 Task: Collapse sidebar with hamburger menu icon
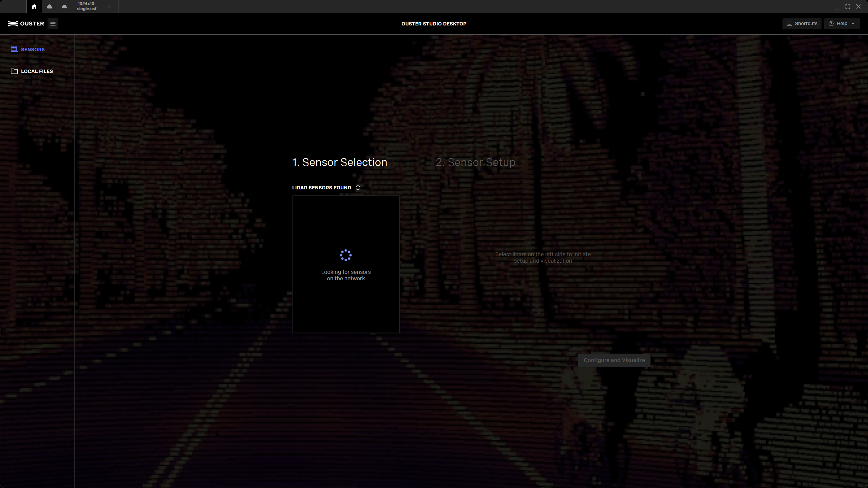(53, 24)
